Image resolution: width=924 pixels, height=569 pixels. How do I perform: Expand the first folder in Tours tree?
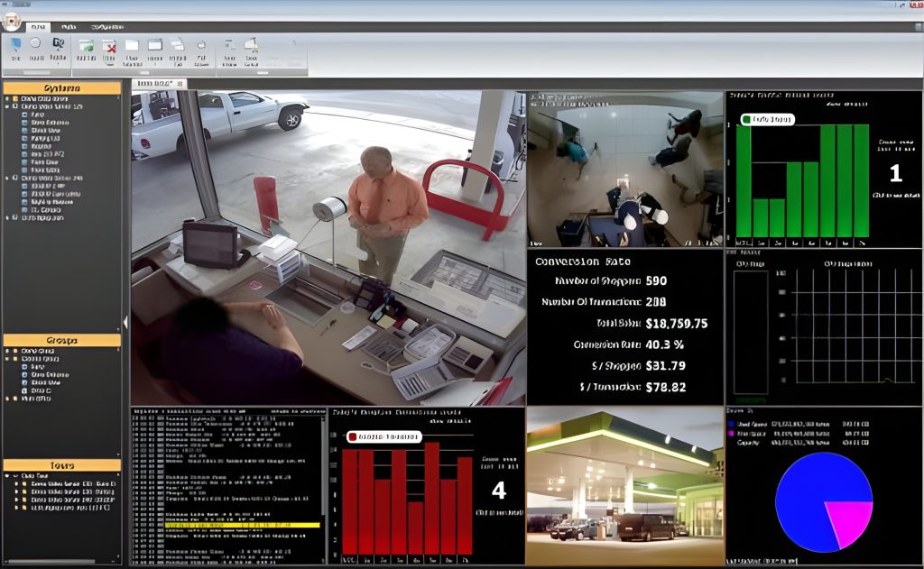click(17, 483)
